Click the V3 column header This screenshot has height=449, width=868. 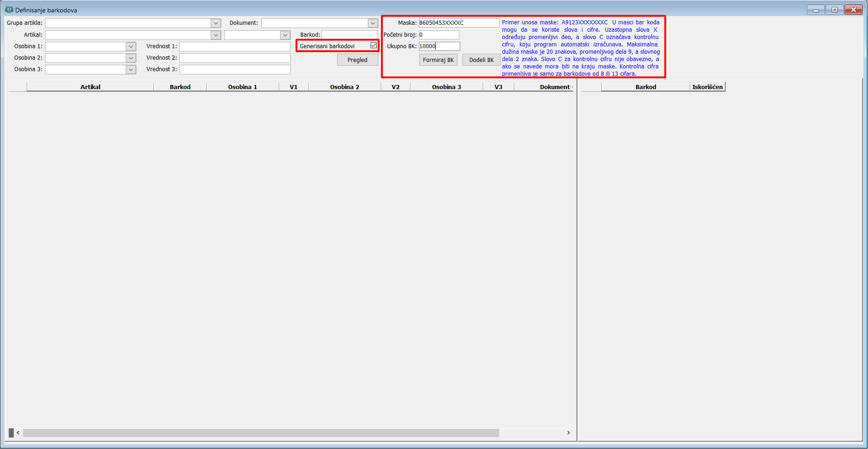click(498, 87)
